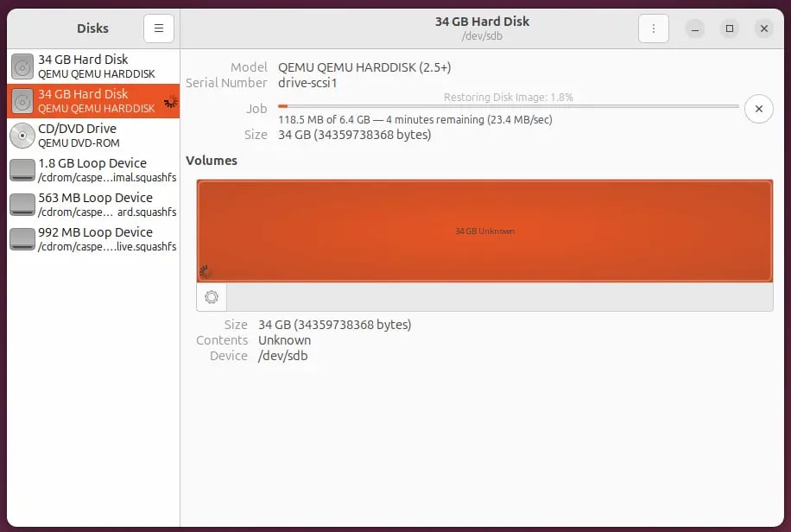
Task: Cancel the Restoring Disk Image job
Action: coord(758,109)
